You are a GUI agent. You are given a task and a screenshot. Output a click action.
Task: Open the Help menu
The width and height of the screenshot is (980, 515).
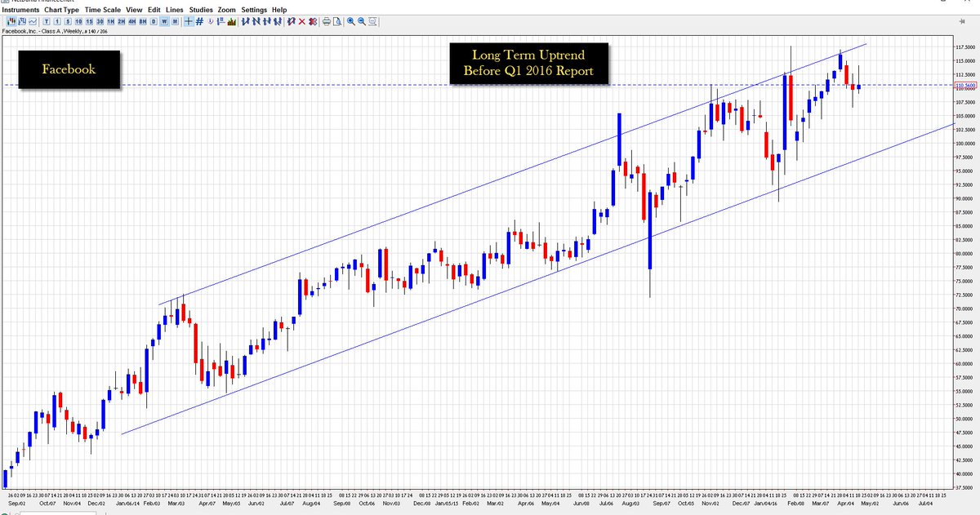(x=279, y=10)
